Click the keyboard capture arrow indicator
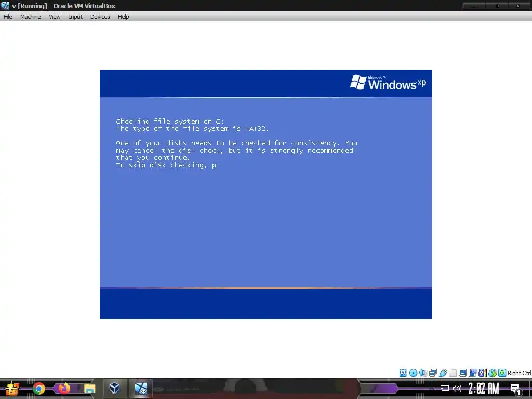This screenshot has height=399, width=532. (x=502, y=373)
